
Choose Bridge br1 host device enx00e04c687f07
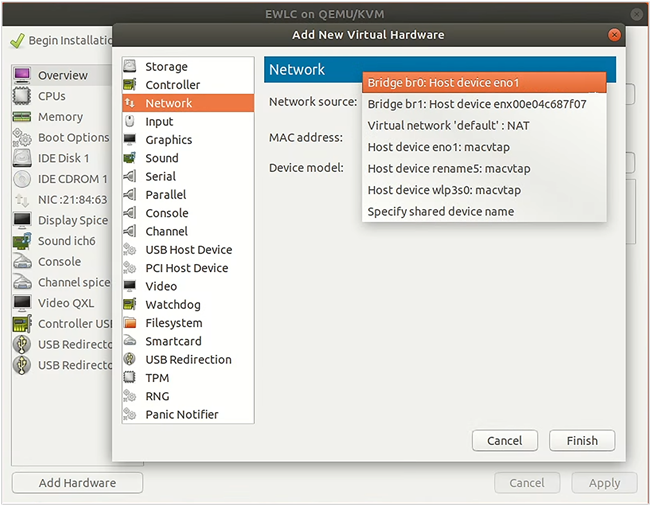pos(484,104)
